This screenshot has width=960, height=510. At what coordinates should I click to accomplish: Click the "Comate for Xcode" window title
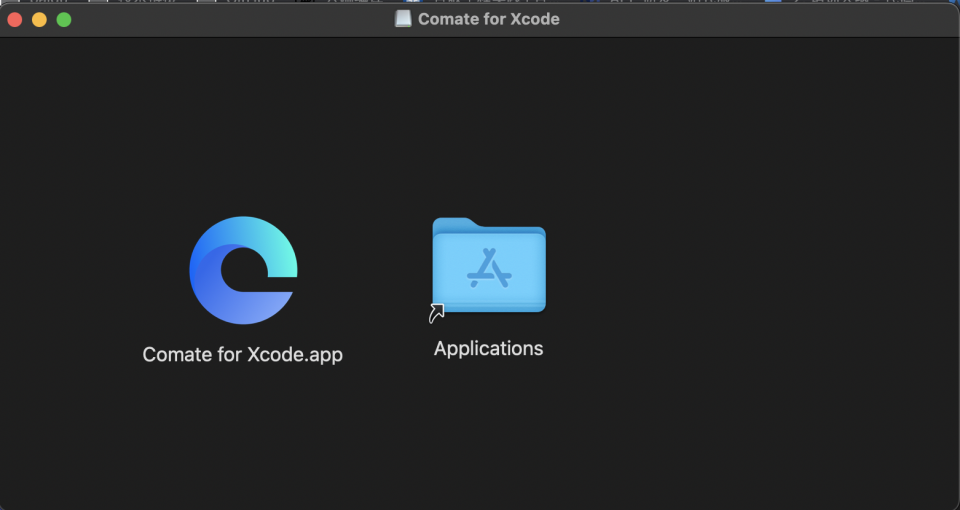(489, 19)
